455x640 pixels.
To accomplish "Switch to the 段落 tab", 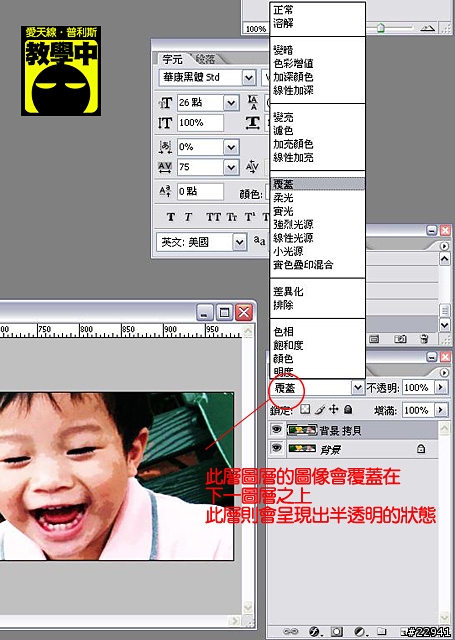I will (205, 59).
